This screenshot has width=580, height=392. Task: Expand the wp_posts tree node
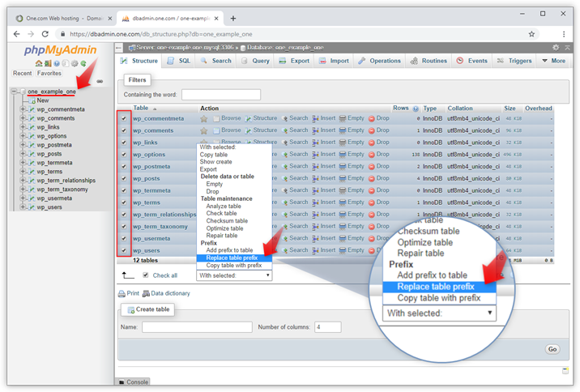pos(23,154)
